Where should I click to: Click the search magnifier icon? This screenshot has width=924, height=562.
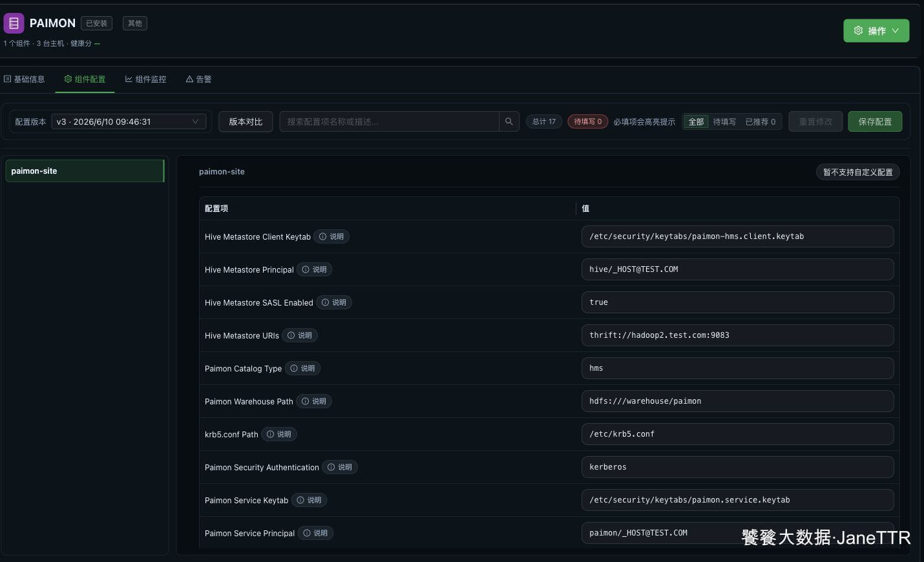(x=509, y=121)
